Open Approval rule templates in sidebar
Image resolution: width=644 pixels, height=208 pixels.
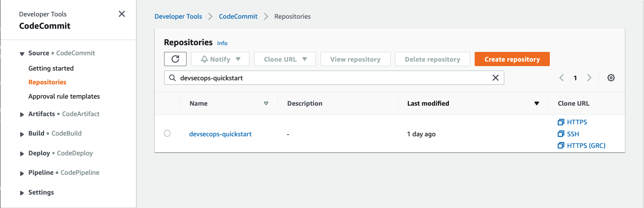(x=64, y=96)
